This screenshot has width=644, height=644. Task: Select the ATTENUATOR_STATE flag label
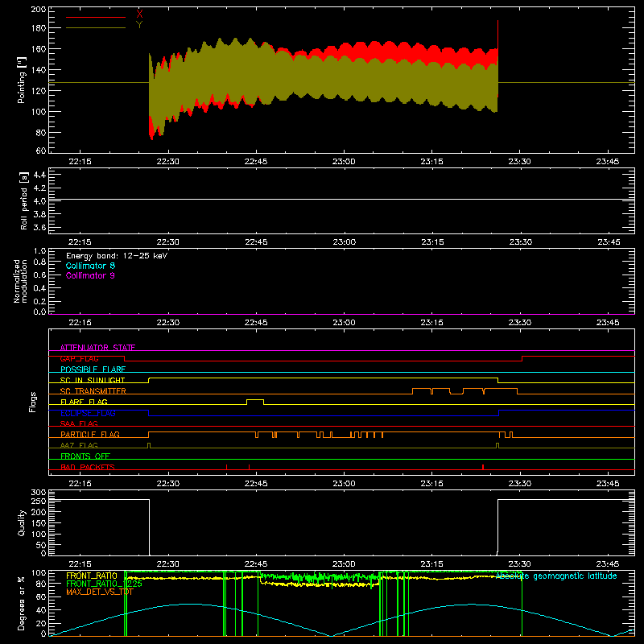[97, 348]
